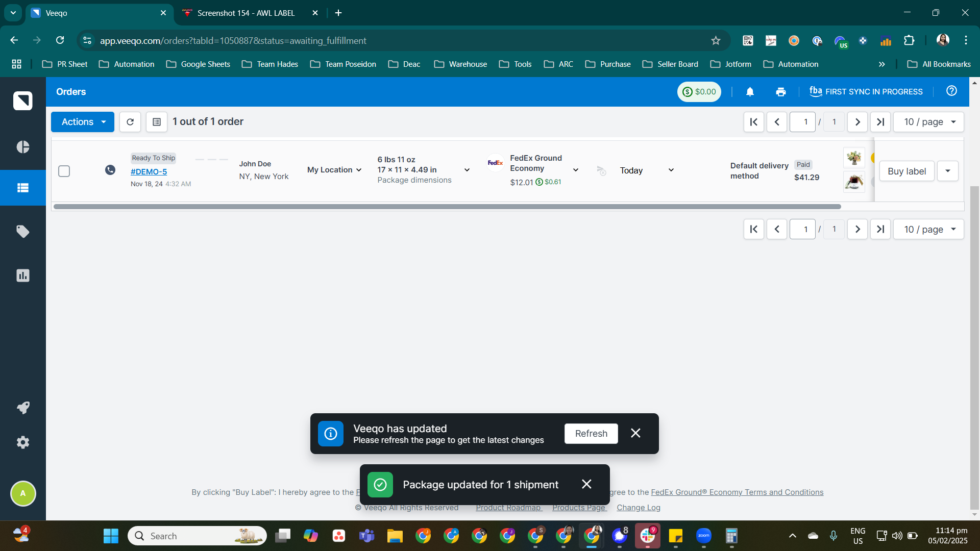Dismiss the Veeqo has updated notification

pyautogui.click(x=635, y=433)
